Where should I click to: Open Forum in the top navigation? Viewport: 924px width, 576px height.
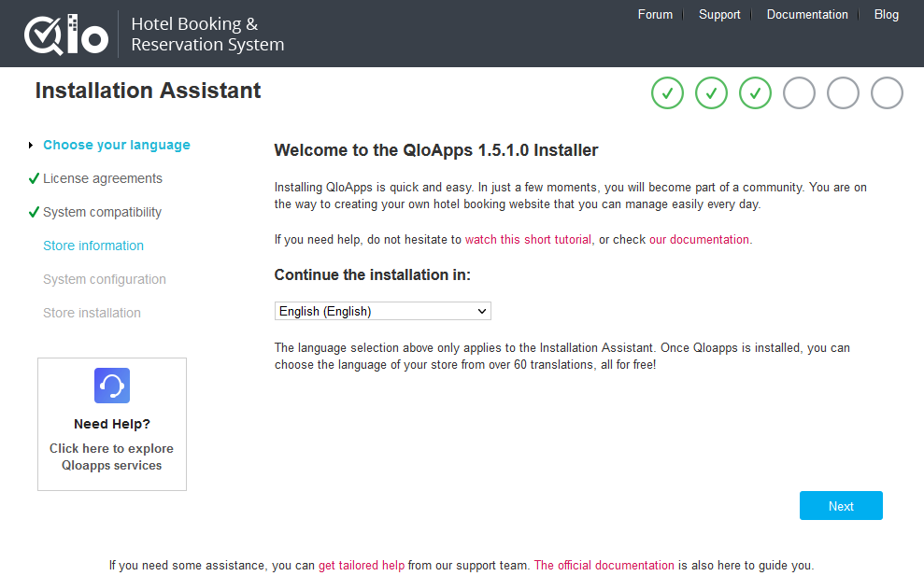tap(655, 15)
